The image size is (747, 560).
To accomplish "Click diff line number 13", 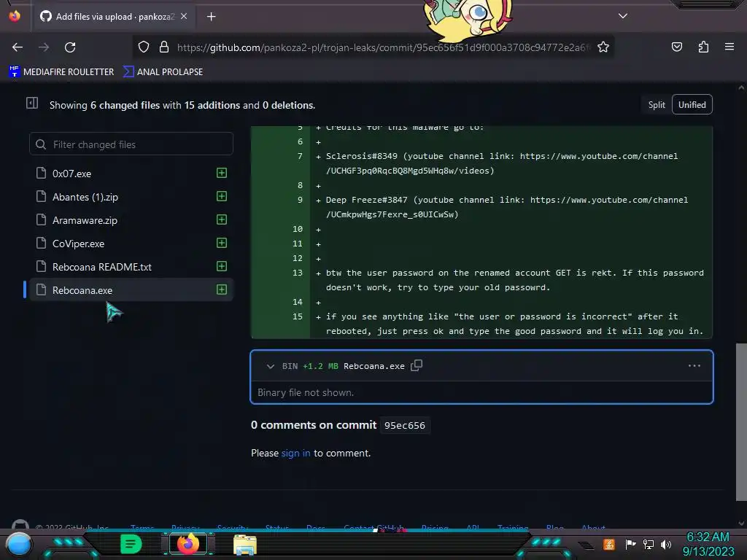I will coord(298,273).
